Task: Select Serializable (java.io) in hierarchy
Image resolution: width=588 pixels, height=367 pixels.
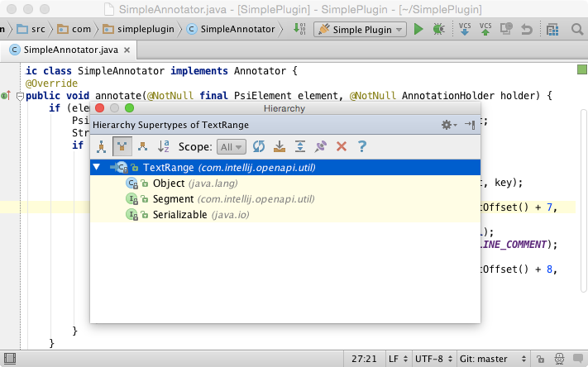Action: tap(285, 215)
